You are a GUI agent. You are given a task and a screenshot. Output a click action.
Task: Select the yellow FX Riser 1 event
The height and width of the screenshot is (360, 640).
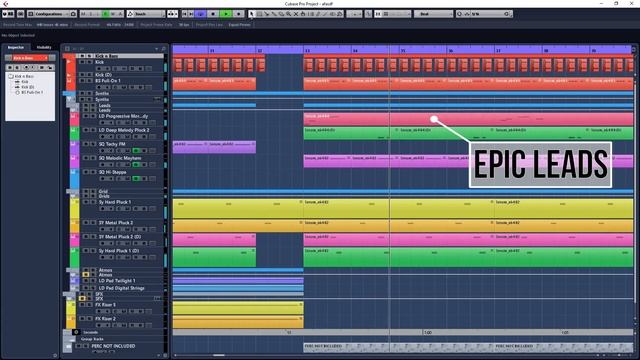click(238, 308)
